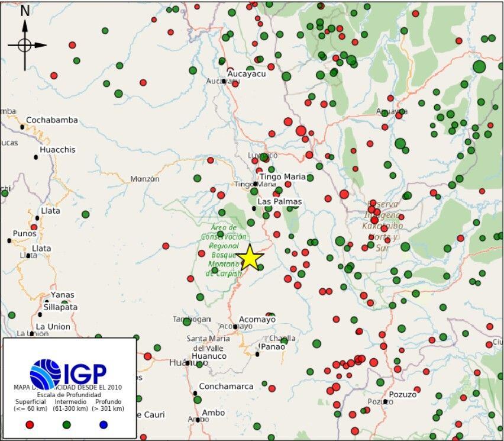Image resolution: width=504 pixels, height=441 pixels.
Task: Click the Tingo María city label
Action: click(x=282, y=177)
